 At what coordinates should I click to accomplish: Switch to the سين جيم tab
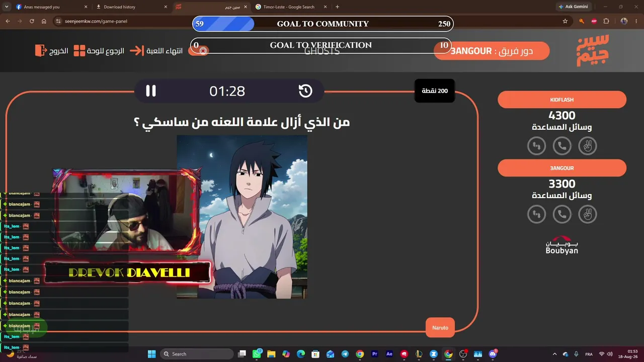[211, 7]
